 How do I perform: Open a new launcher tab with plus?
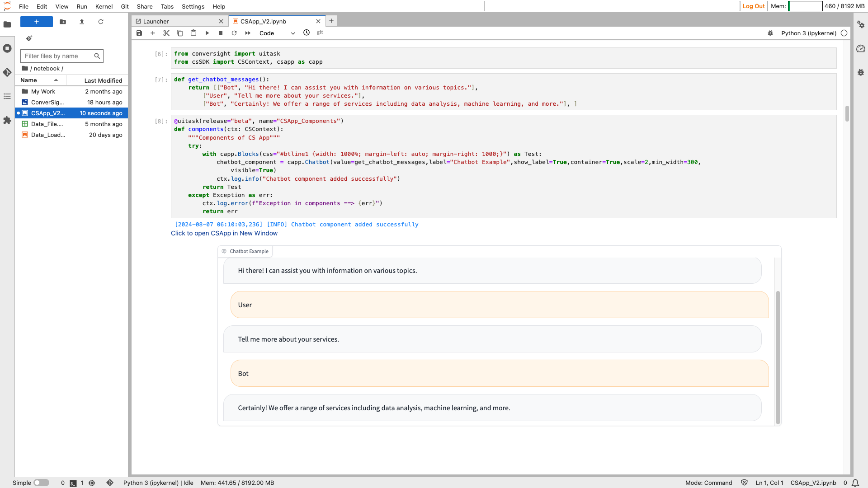point(331,21)
